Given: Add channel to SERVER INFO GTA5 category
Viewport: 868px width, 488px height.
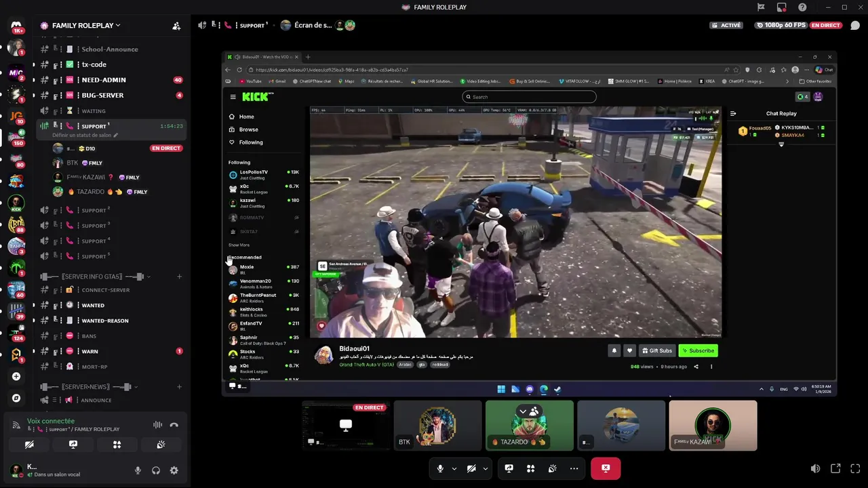Looking at the screenshot, I should (x=179, y=277).
